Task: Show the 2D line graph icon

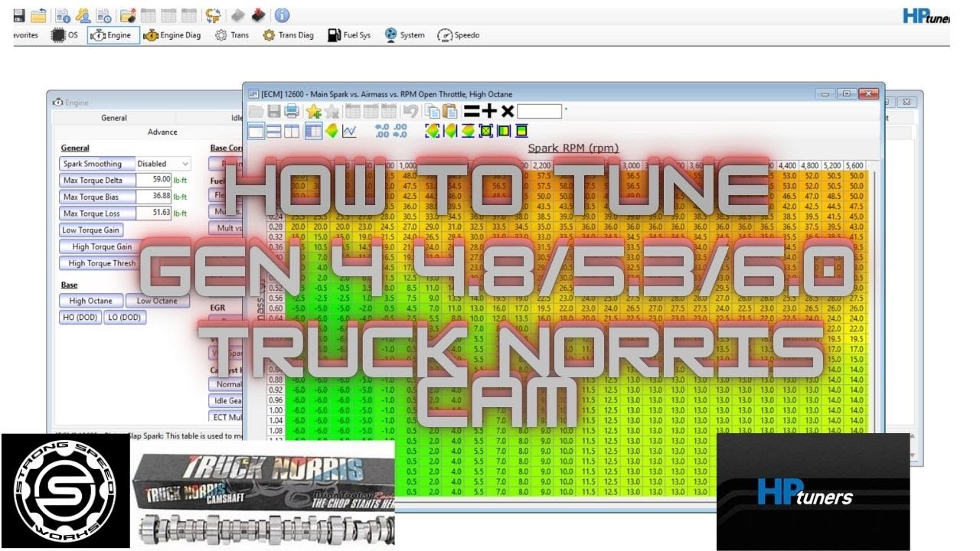Action: (x=349, y=131)
